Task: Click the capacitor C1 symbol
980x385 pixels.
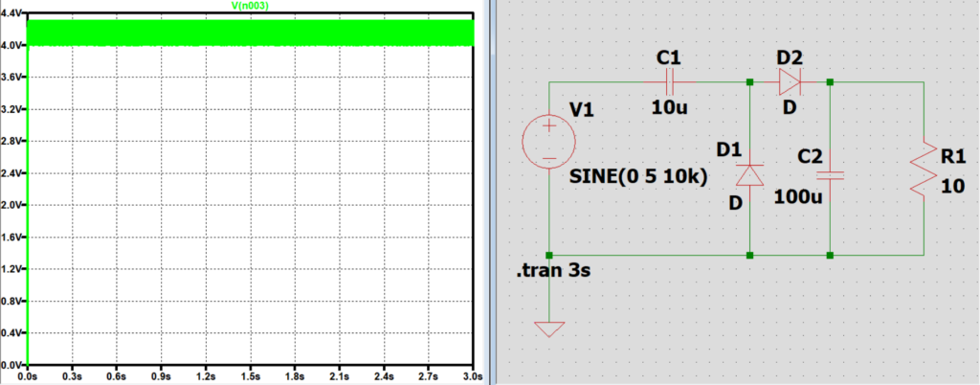Action: 669,81
